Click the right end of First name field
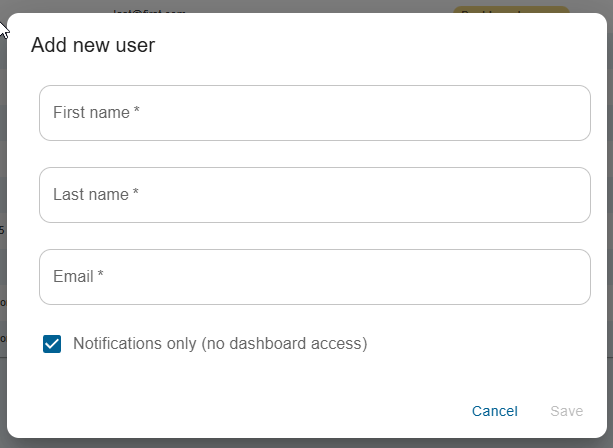Image resolution: width=613 pixels, height=448 pixels. tap(570, 113)
